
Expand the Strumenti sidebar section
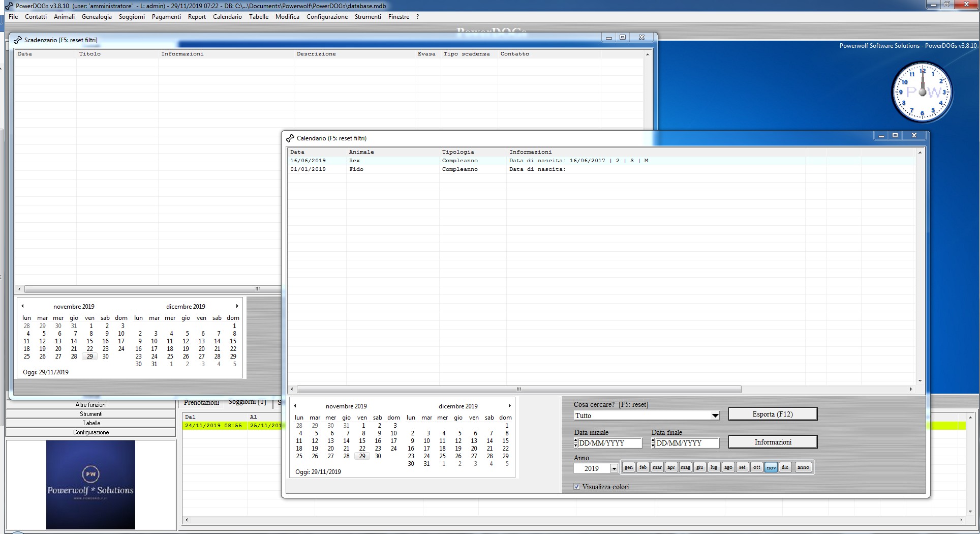point(91,414)
